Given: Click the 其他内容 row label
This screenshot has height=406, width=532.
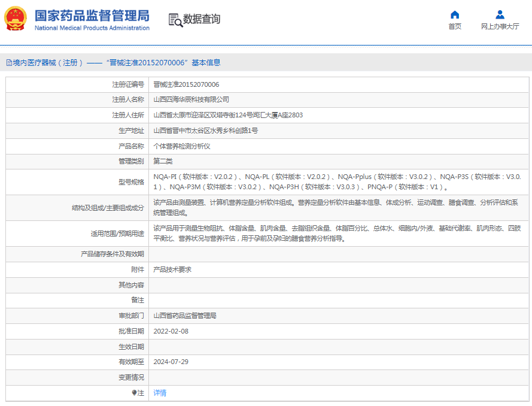Looking at the screenshot, I should (x=131, y=285).
